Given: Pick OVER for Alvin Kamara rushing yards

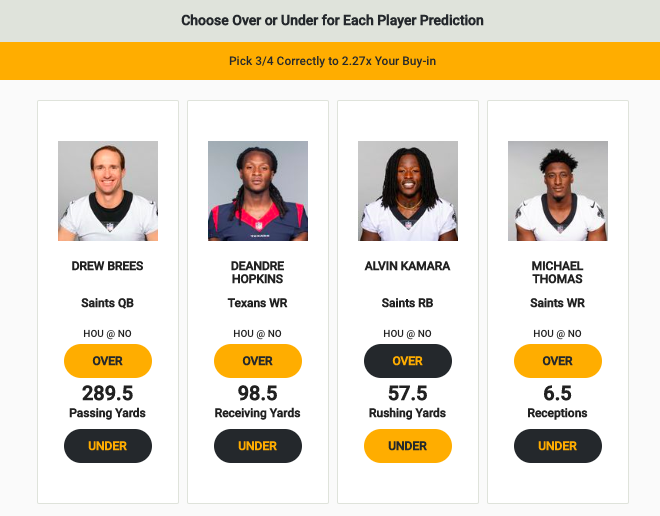Looking at the screenshot, I should click(407, 361).
